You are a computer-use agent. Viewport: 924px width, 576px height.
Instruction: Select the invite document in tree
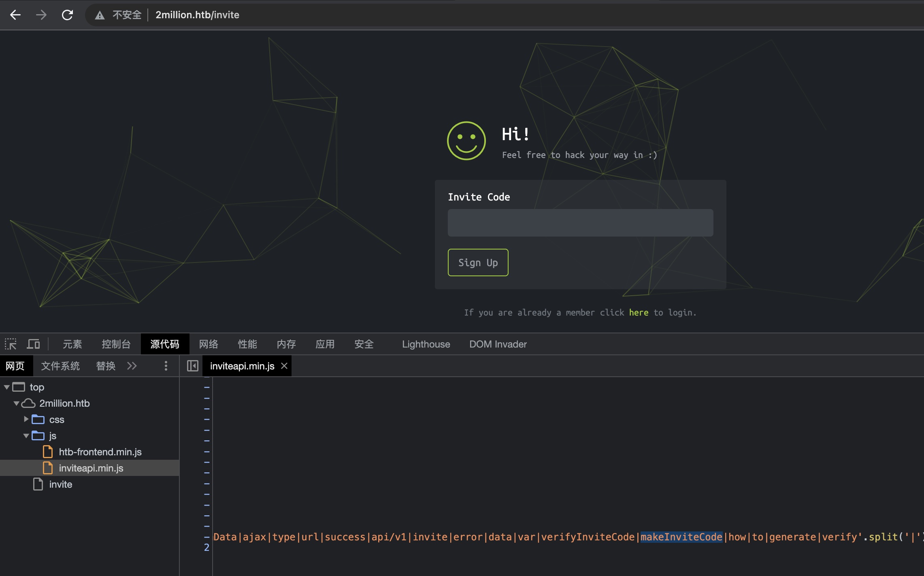pyautogui.click(x=60, y=484)
